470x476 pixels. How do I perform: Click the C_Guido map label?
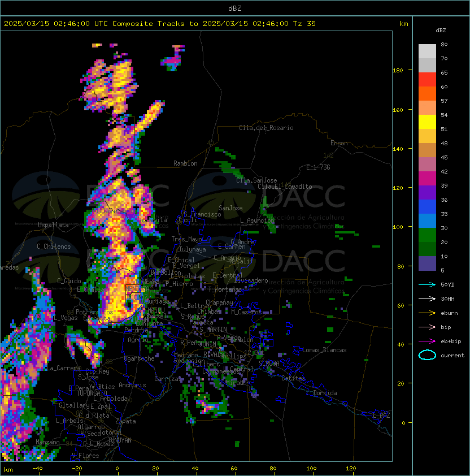click(69, 281)
